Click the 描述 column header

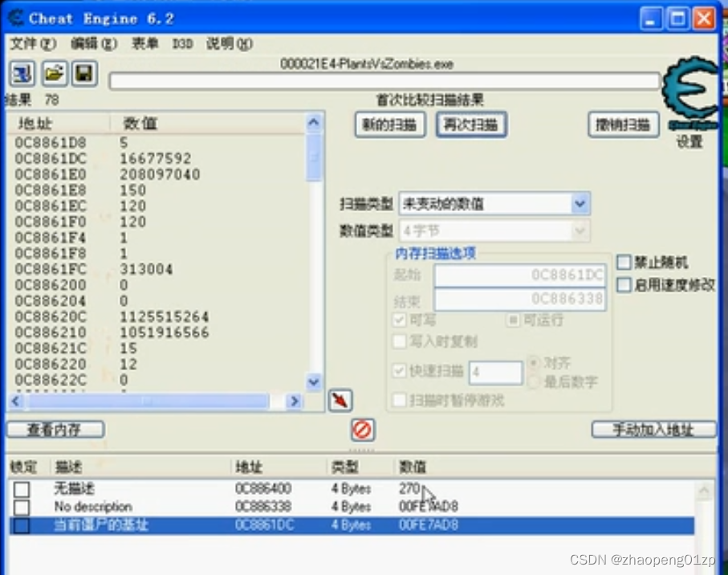point(140,467)
